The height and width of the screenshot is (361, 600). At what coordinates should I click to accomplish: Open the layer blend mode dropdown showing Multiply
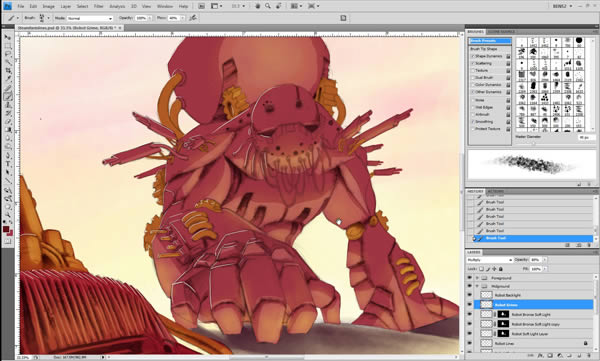point(489,260)
